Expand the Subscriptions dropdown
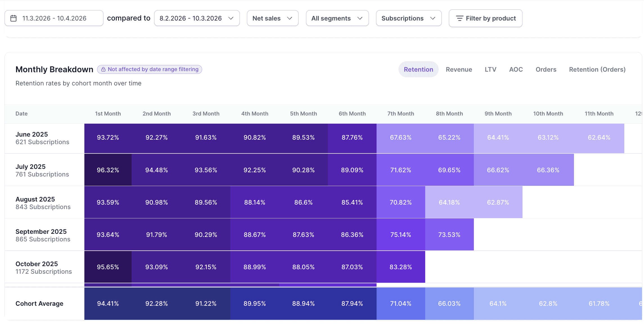This screenshot has height=326, width=644. (408, 18)
